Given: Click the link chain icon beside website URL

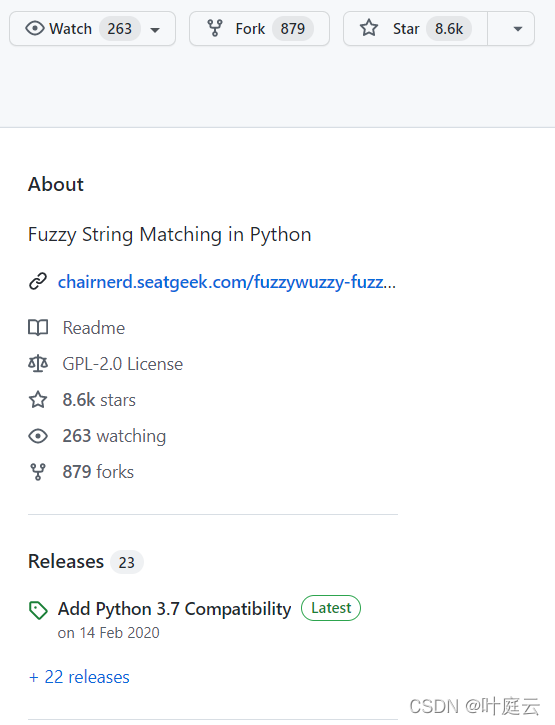Looking at the screenshot, I should pyautogui.click(x=38, y=282).
